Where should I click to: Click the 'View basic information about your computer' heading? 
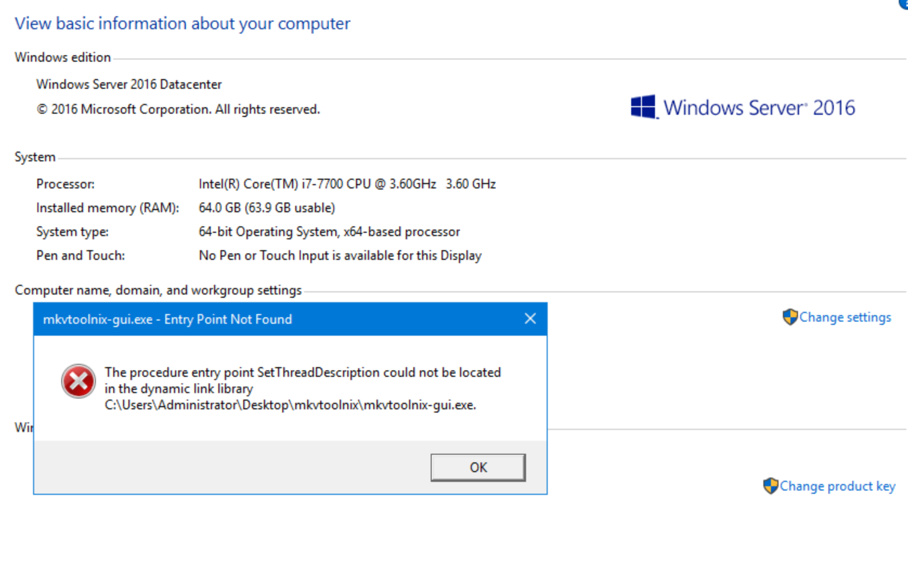pos(182,24)
